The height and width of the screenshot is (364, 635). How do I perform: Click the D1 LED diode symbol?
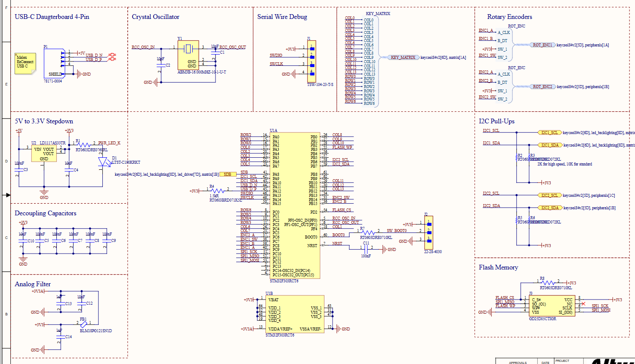102,162
